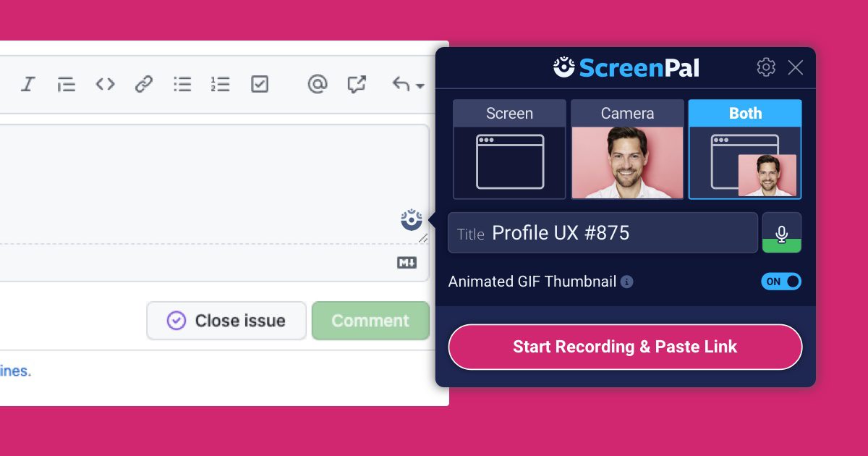
Task: Insert a numbered list
Action: coord(220,84)
